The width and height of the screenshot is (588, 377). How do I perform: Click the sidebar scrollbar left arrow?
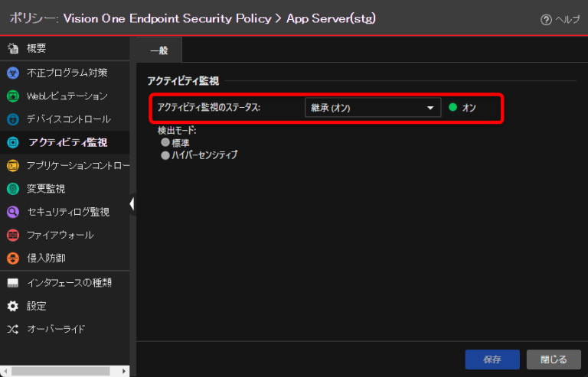pyautogui.click(x=5, y=371)
